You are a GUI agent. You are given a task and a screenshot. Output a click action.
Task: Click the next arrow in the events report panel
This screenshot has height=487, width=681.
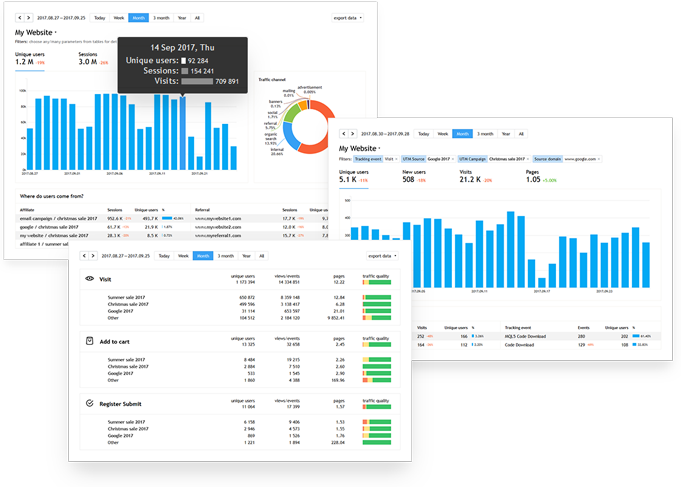tap(93, 256)
